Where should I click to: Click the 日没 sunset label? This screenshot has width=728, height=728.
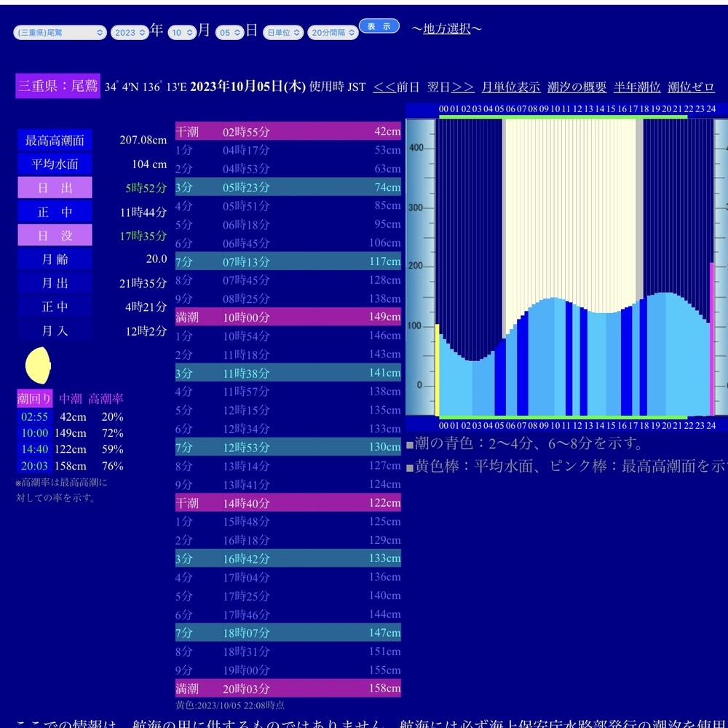coord(55,235)
